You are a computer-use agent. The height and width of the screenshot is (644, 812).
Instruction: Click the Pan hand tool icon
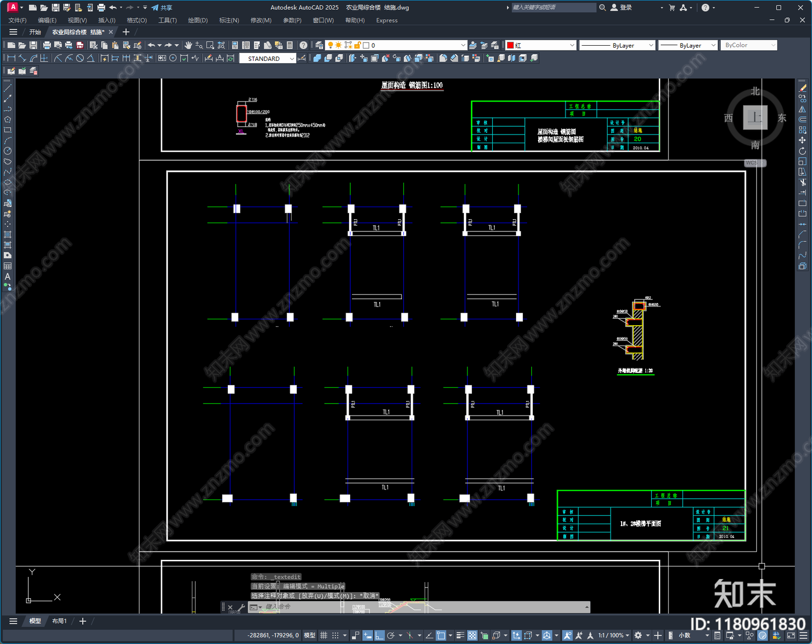tap(188, 45)
